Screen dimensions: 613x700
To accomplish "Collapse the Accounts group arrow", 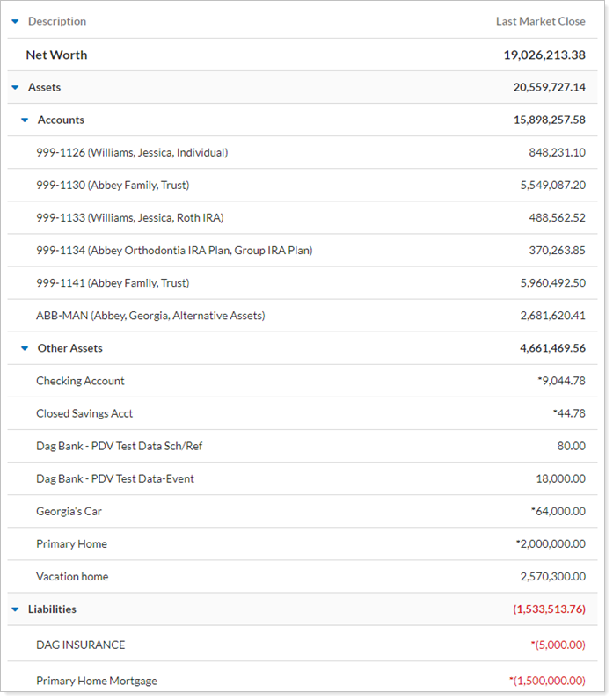I will tap(25, 120).
